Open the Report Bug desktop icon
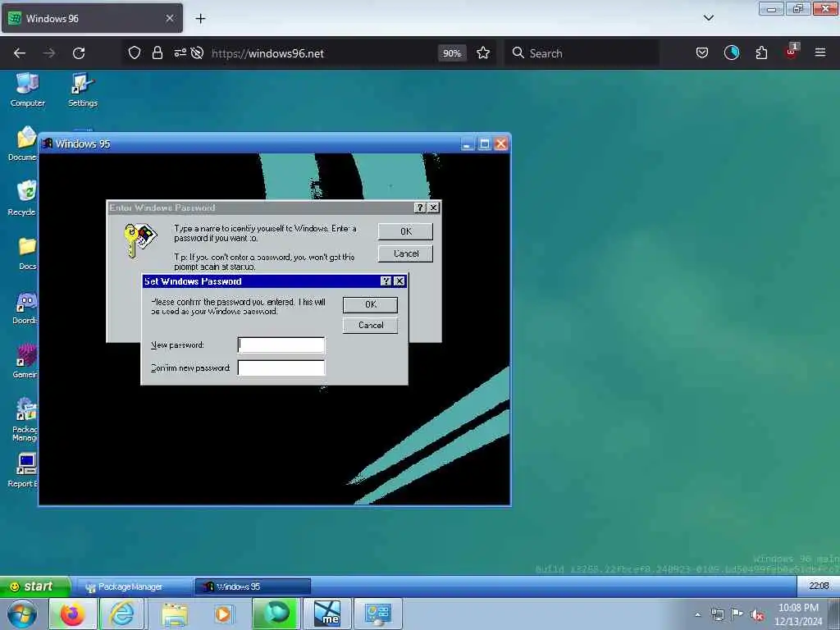840x630 pixels. pyautogui.click(x=24, y=470)
